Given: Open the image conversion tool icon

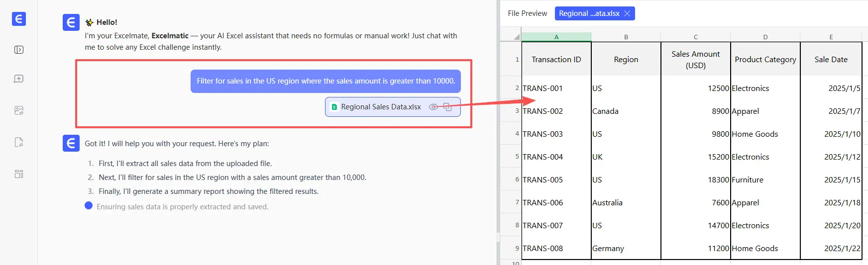Looking at the screenshot, I should point(19,110).
